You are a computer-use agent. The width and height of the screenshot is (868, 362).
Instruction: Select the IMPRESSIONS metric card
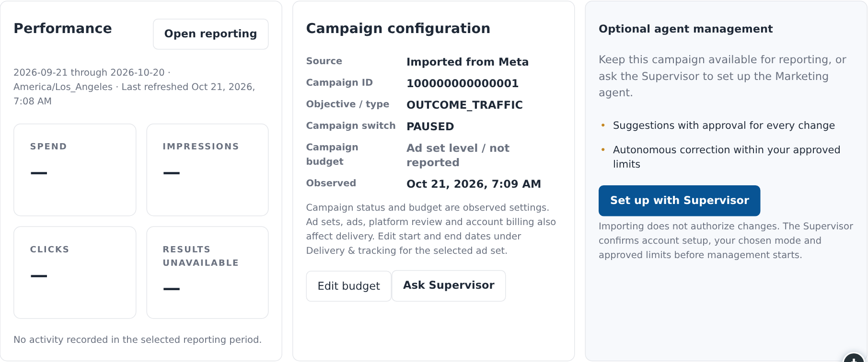(208, 170)
